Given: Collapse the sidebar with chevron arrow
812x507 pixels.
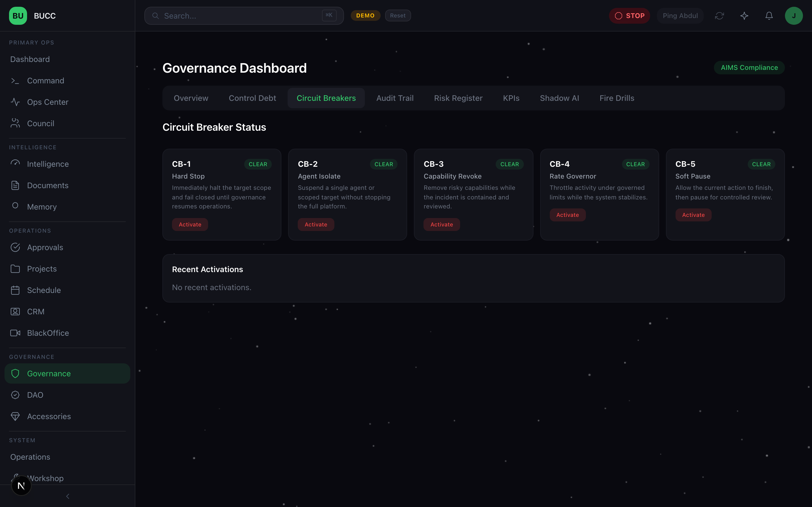Looking at the screenshot, I should pyautogui.click(x=67, y=496).
